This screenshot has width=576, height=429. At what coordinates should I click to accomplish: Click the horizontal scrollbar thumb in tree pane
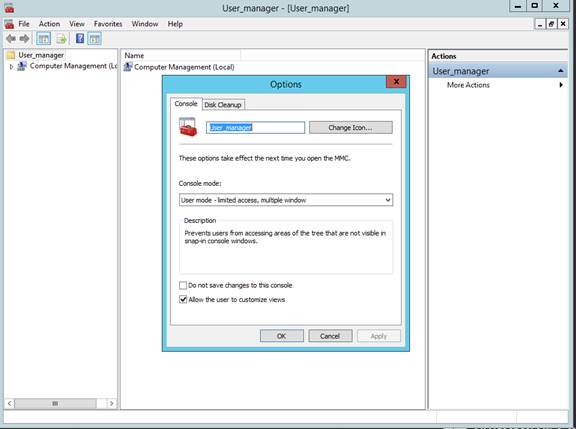[55, 403]
